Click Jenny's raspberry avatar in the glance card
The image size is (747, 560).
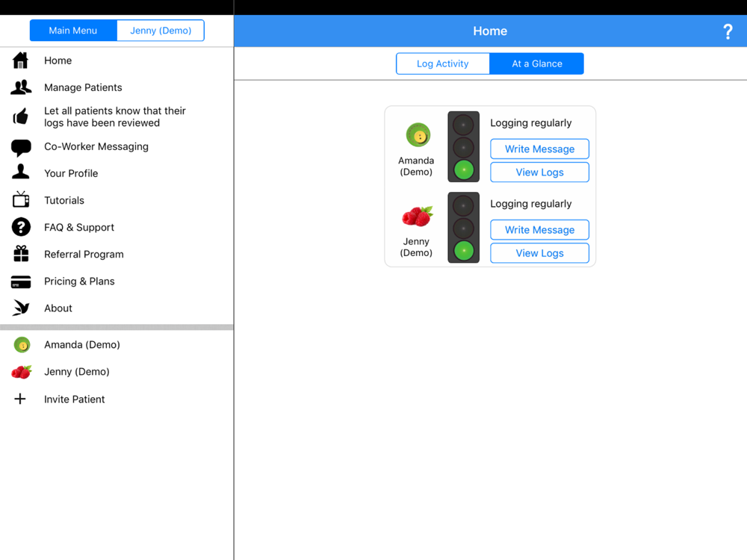point(418,217)
